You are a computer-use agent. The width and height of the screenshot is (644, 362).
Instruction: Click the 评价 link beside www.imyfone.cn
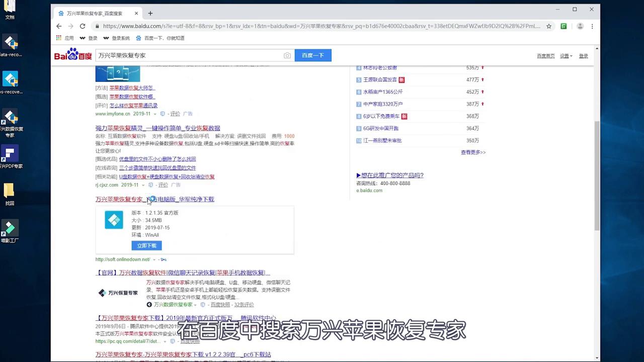point(175,114)
